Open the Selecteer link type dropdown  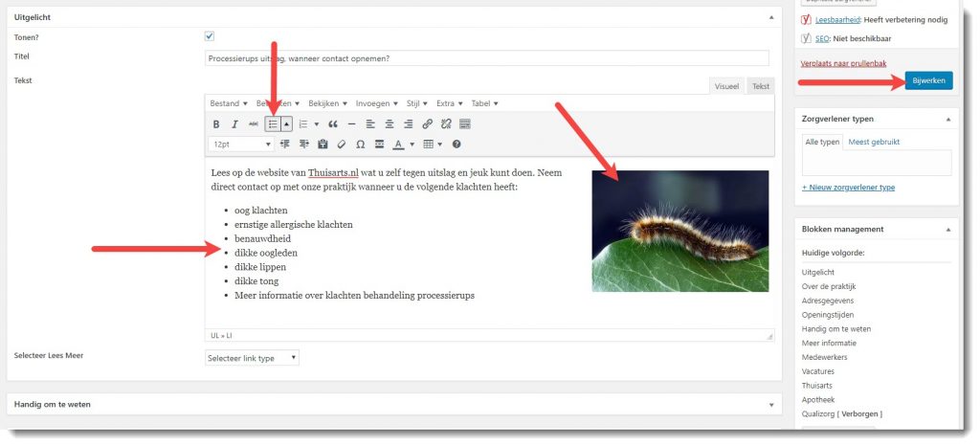[252, 358]
